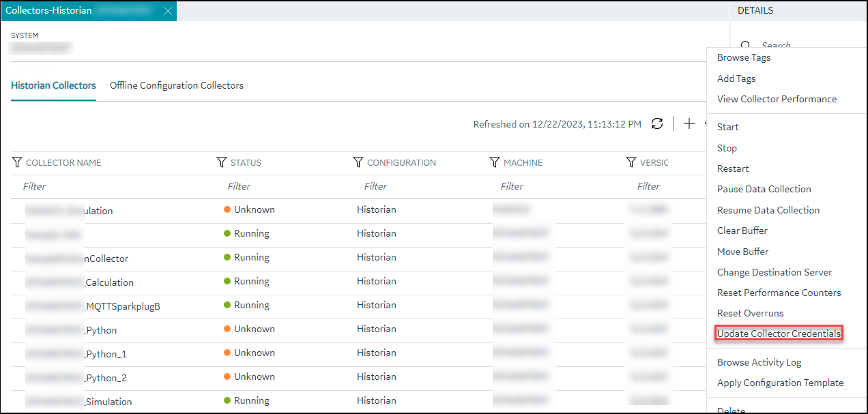Viewport: 868px width, 414px height.
Task: Choose Change Destination Server
Action: click(x=775, y=272)
